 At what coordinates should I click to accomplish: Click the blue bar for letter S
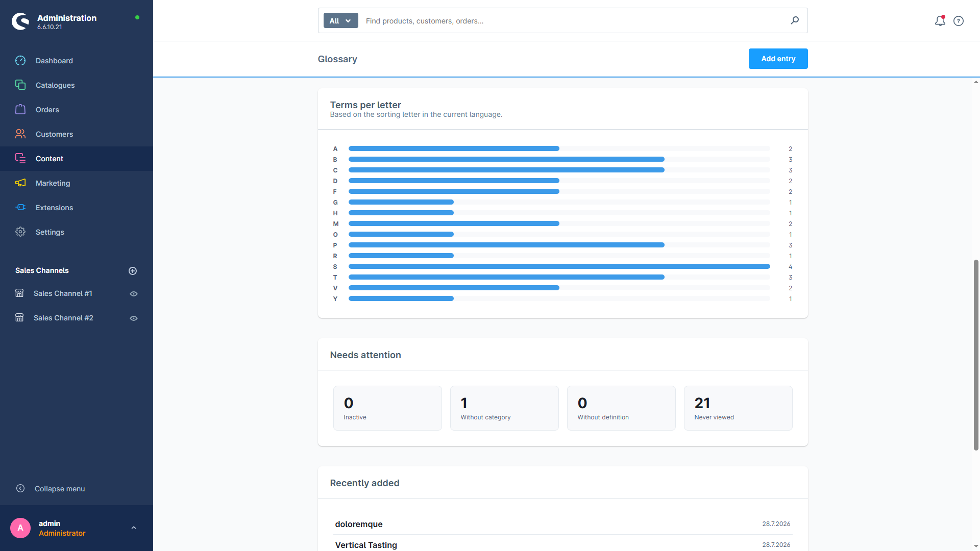point(559,266)
